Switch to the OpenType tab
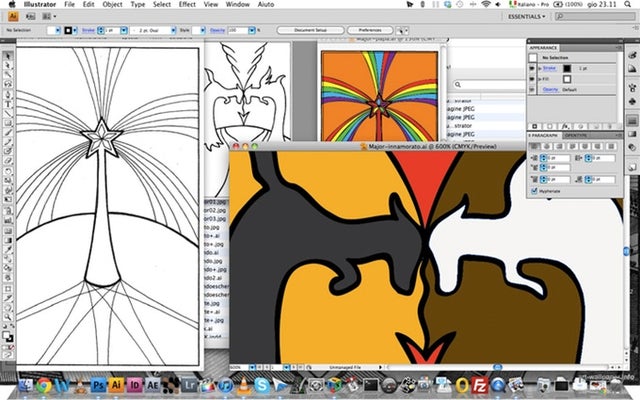This screenshot has width=640, height=400. pyautogui.click(x=577, y=135)
